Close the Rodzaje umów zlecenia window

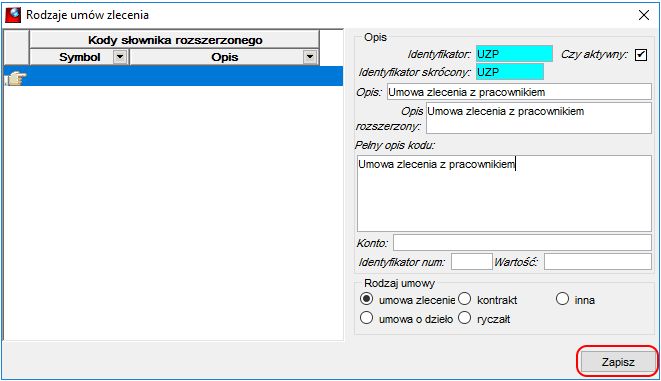(x=643, y=15)
